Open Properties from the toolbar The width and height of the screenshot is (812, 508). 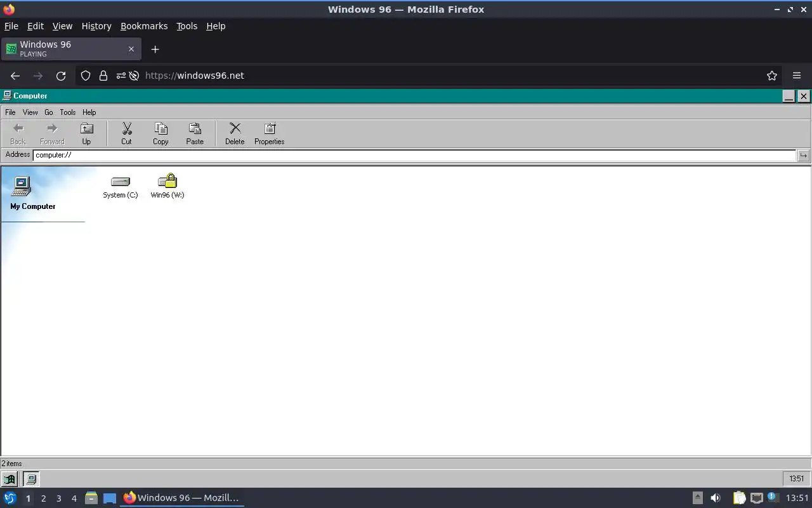pyautogui.click(x=269, y=134)
